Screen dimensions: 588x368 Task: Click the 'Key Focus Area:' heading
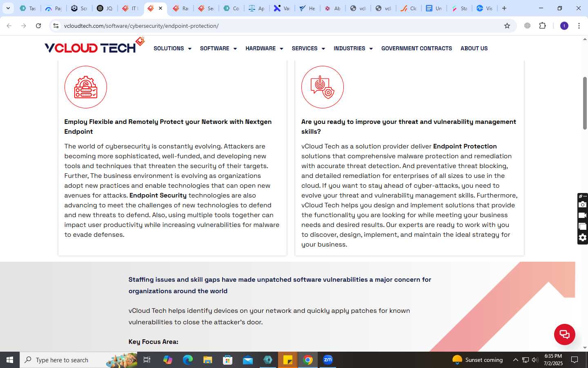click(154, 342)
